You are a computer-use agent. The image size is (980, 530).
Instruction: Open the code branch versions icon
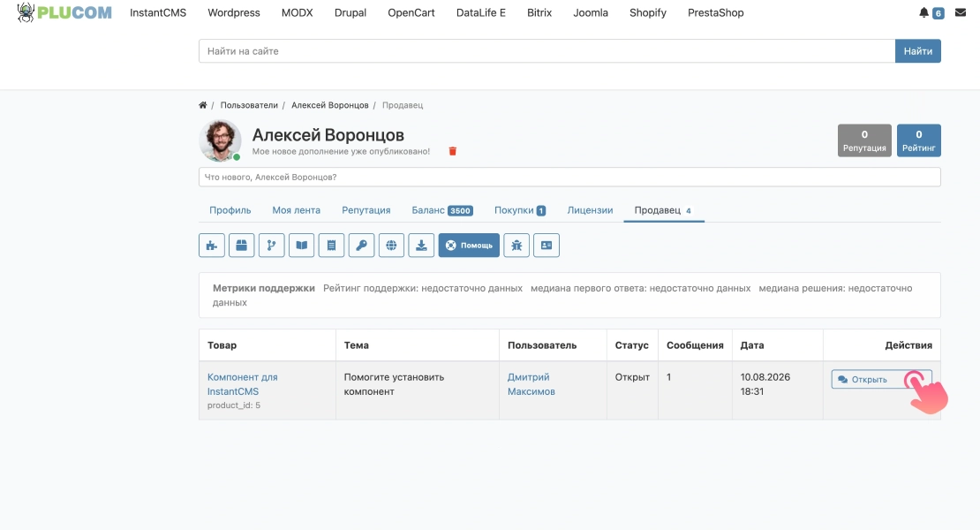tap(271, 245)
